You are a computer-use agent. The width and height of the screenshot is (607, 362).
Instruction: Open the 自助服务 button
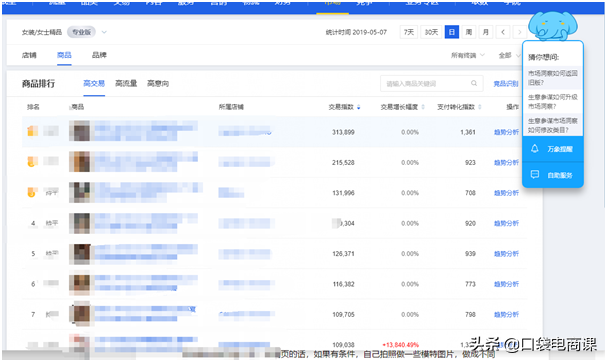[x=553, y=175]
